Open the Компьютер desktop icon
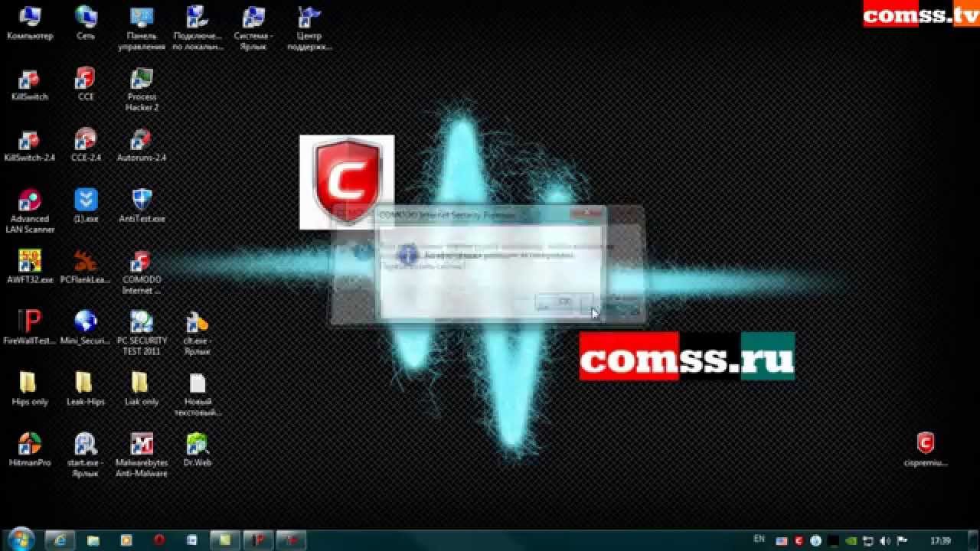Image resolution: width=980 pixels, height=551 pixels. click(x=29, y=23)
